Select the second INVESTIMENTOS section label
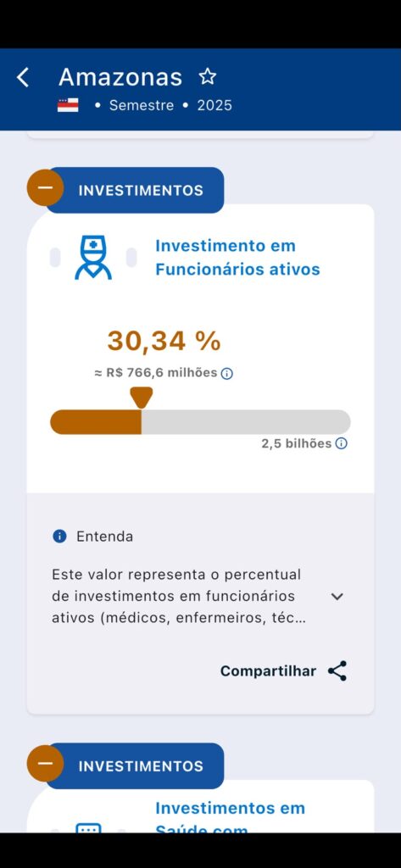The image size is (401, 868). click(141, 766)
